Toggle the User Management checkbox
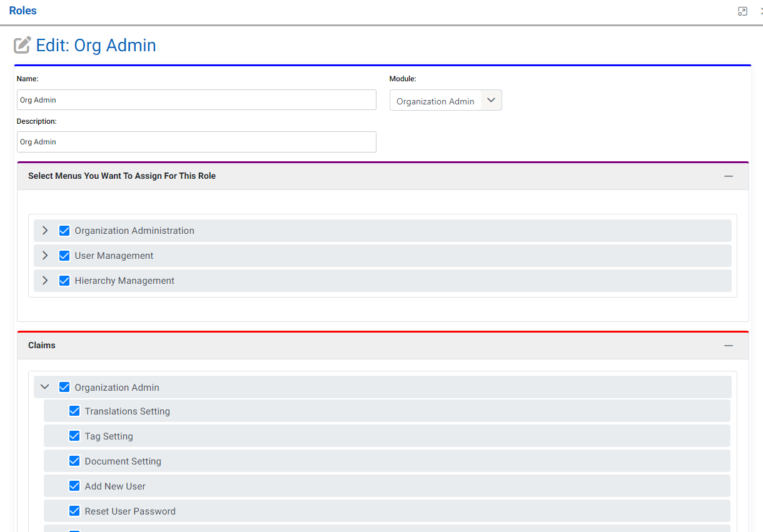This screenshot has height=532, width=763. (x=64, y=256)
